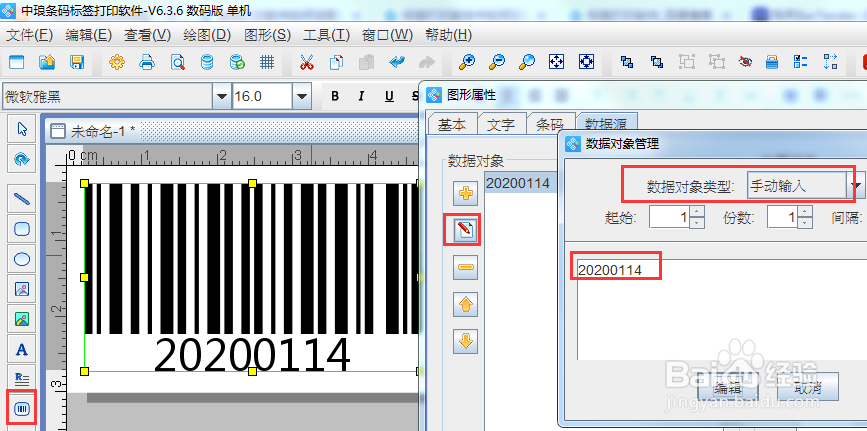
Task: Lock the object with the padlock icon
Action: point(772,62)
